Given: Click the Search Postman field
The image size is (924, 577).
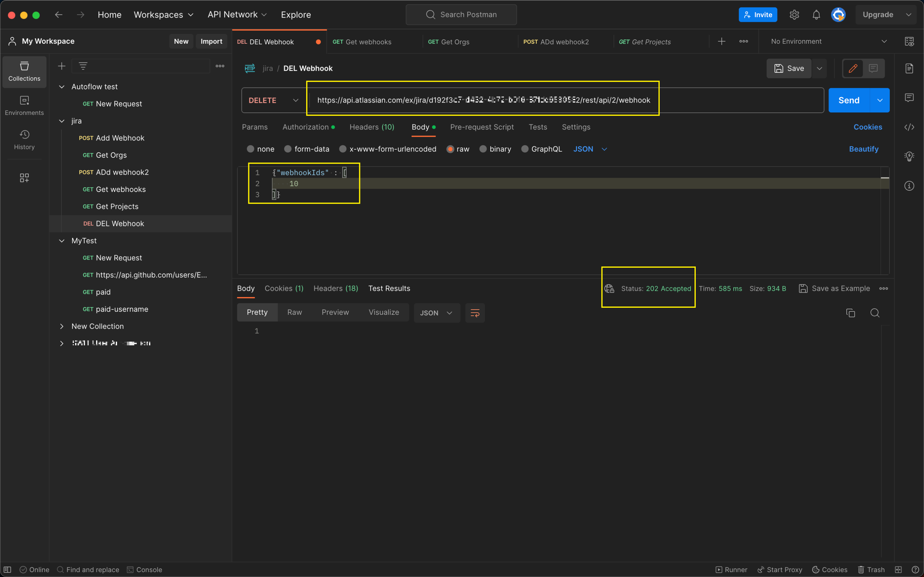Looking at the screenshot, I should [x=461, y=14].
